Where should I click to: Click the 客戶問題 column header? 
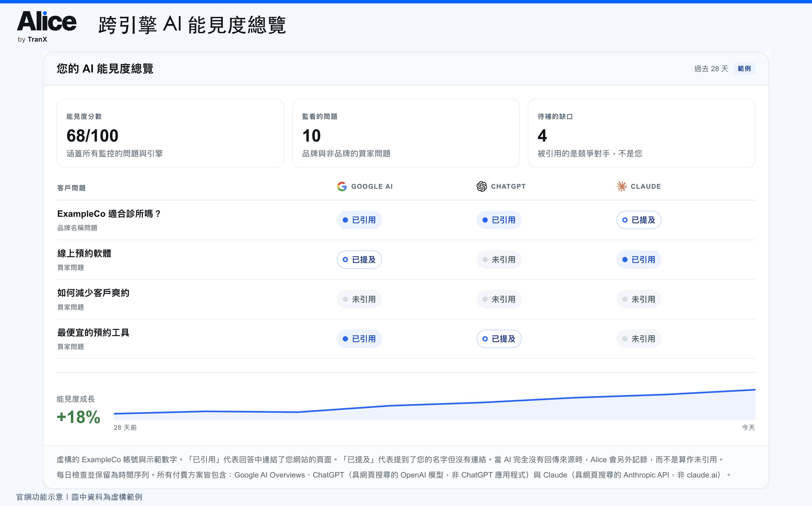coord(71,188)
